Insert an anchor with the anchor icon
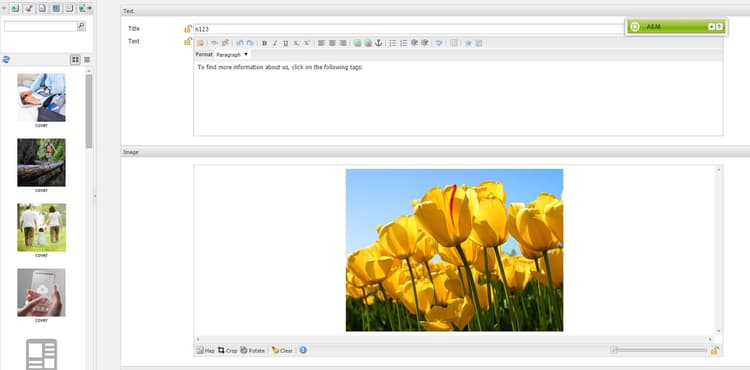The height and width of the screenshot is (370, 750). pyautogui.click(x=378, y=43)
